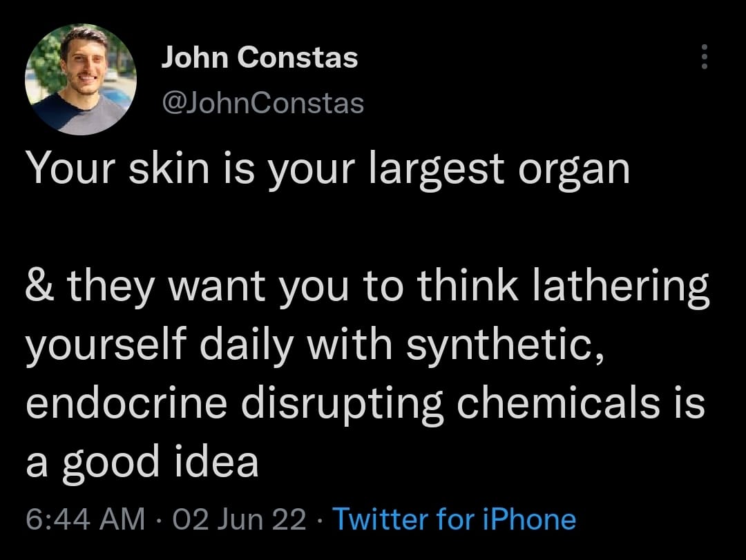Open the Twitter for iPhone source link
The width and height of the screenshot is (746, 560).
454,519
